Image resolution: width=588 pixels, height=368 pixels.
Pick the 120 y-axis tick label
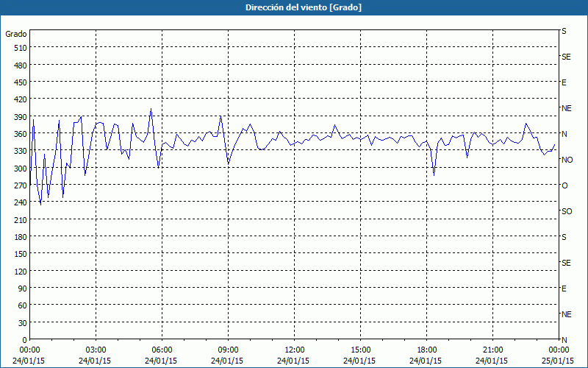21,271
